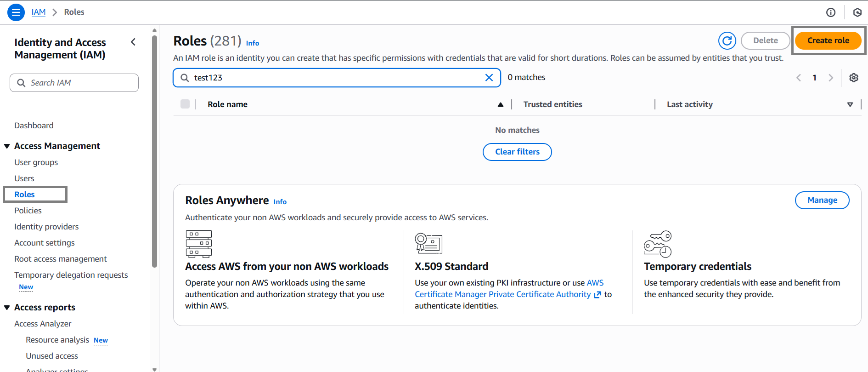Click the Clear filters button

click(517, 152)
